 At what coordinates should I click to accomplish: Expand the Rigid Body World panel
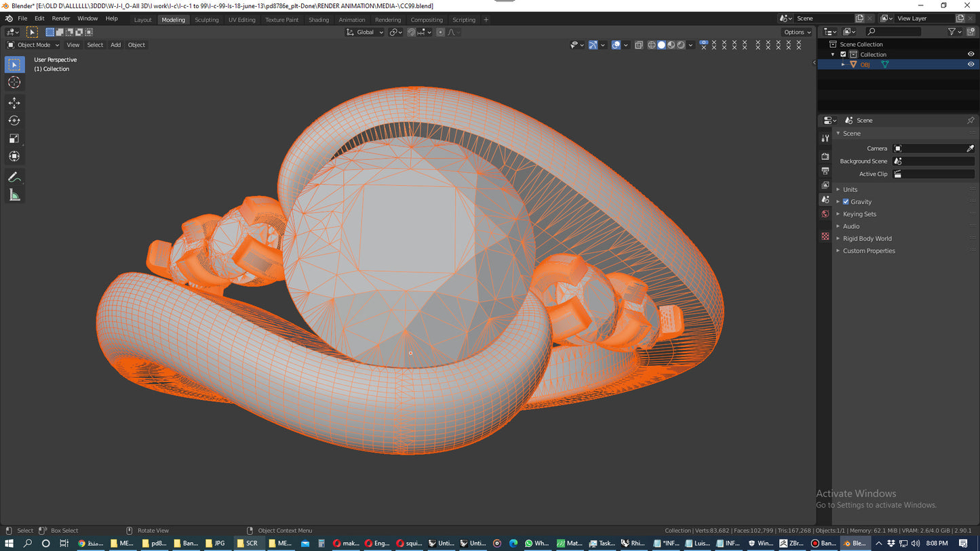867,239
